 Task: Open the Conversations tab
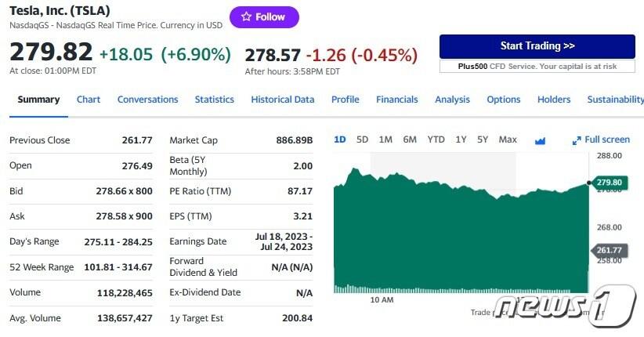pyautogui.click(x=147, y=100)
